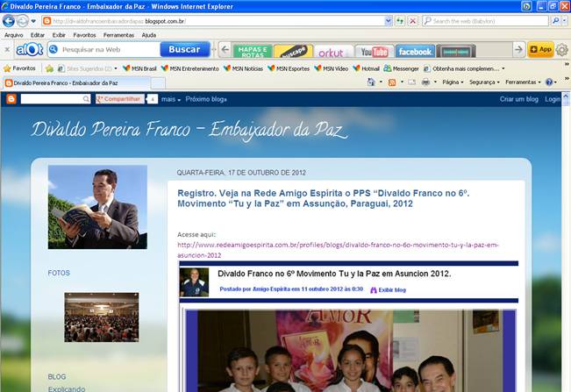Open the Arquivo menu
The image size is (571, 392).
[x=14, y=35]
